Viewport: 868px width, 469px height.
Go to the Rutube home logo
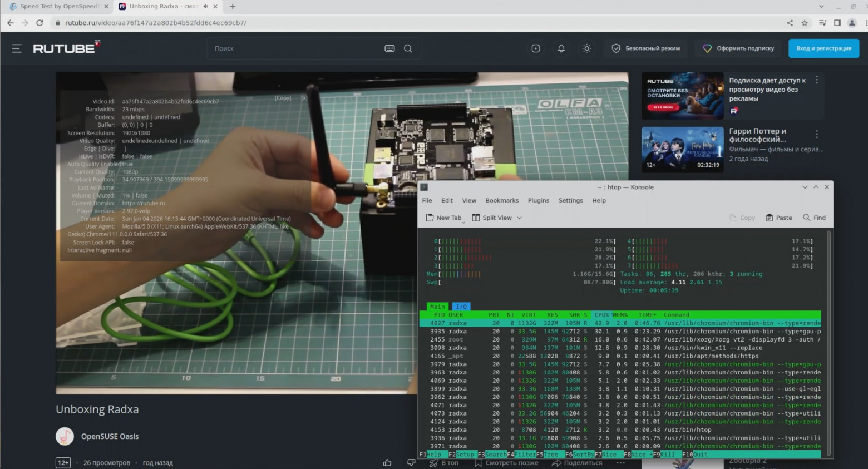click(66, 48)
